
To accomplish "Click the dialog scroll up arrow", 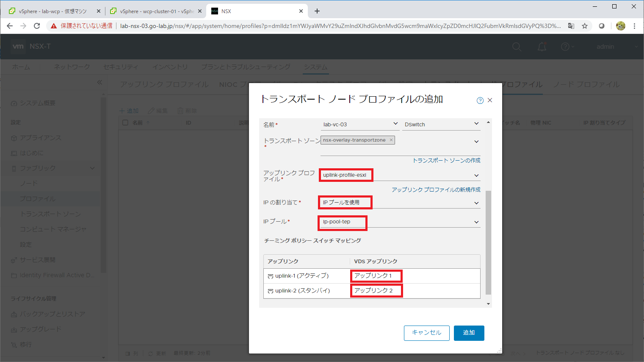I will 488,122.
